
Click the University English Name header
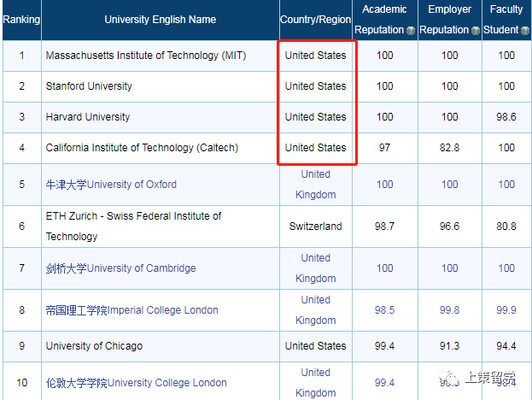coord(161,20)
